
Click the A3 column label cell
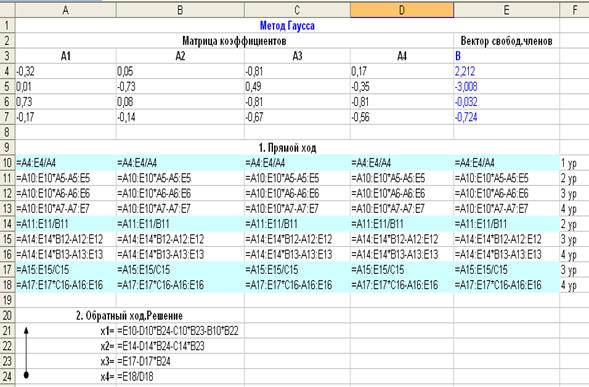tap(297, 56)
